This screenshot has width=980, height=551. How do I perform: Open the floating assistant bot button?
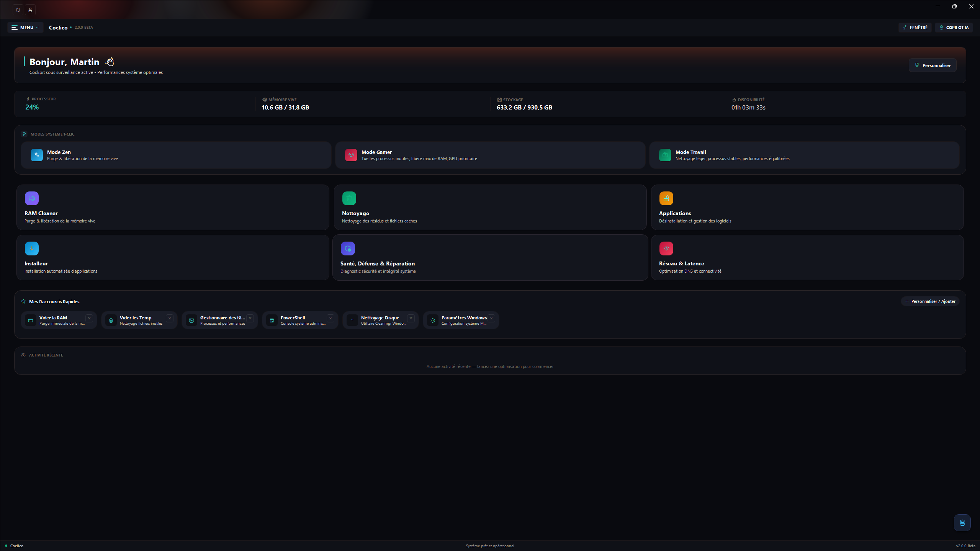click(962, 523)
